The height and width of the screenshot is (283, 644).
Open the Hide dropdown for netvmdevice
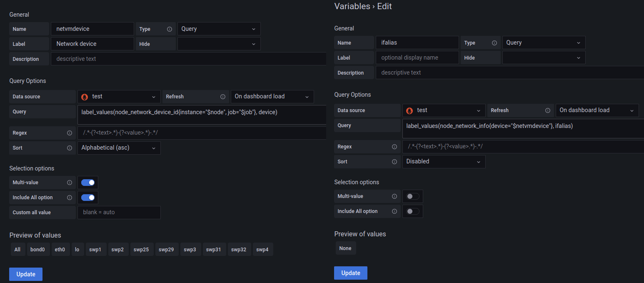tap(219, 44)
